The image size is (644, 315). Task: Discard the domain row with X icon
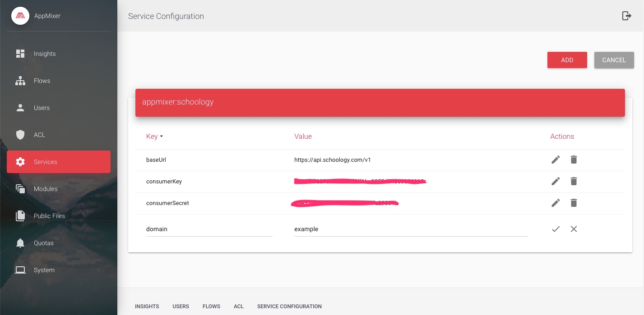coord(574,229)
